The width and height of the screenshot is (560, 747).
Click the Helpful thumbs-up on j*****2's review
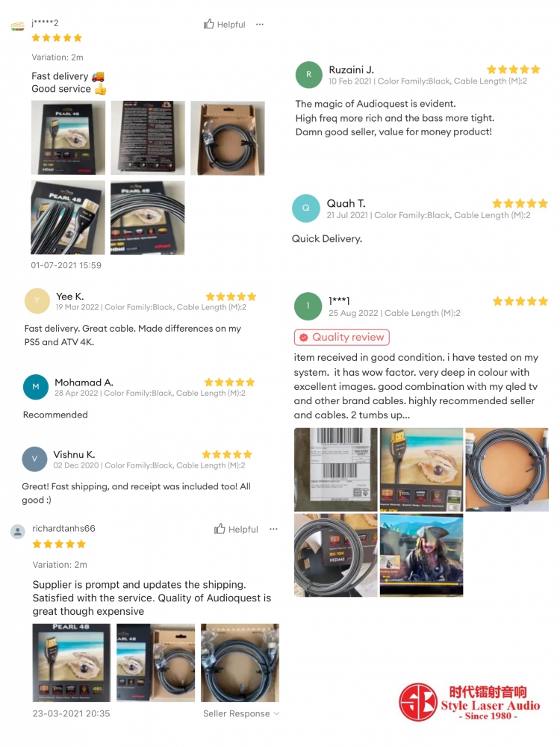tap(224, 25)
